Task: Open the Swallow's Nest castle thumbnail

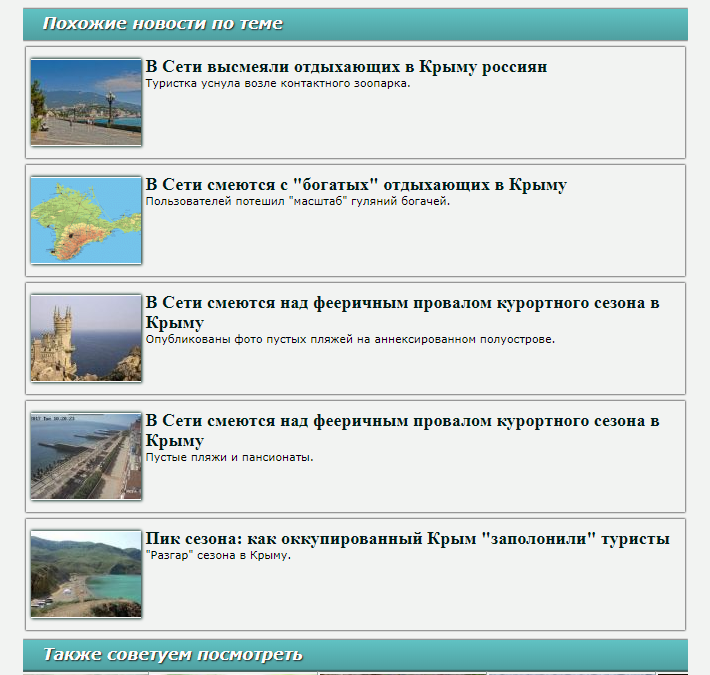Action: [86, 338]
